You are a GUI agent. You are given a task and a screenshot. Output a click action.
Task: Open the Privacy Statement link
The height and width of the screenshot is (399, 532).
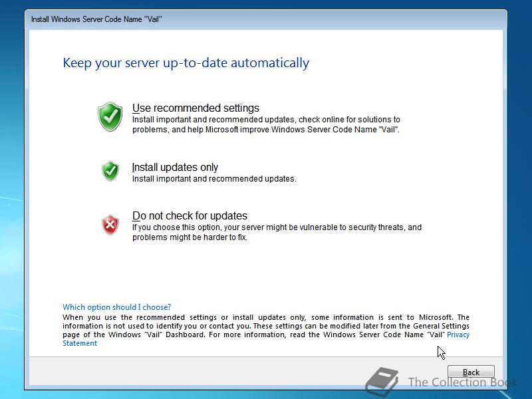pos(458,334)
